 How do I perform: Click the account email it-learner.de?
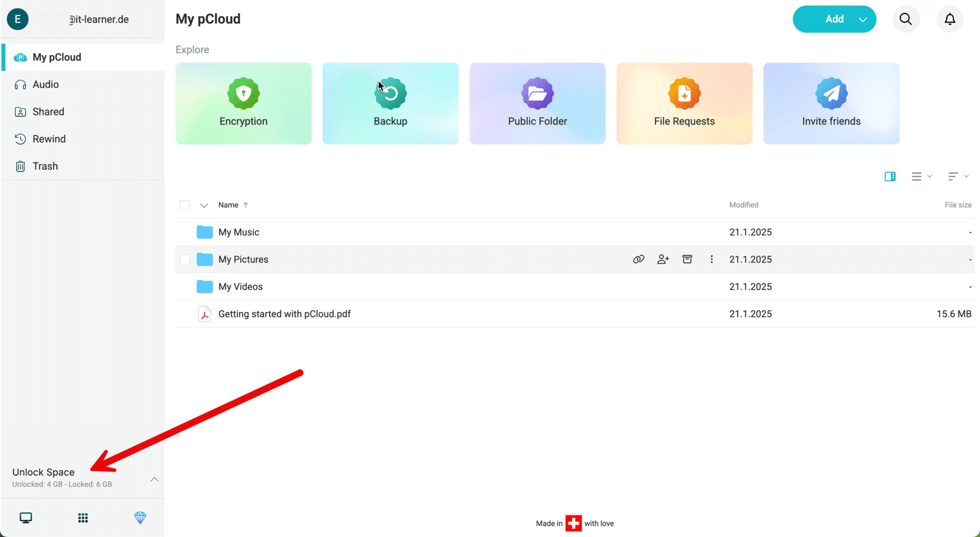click(x=99, y=19)
